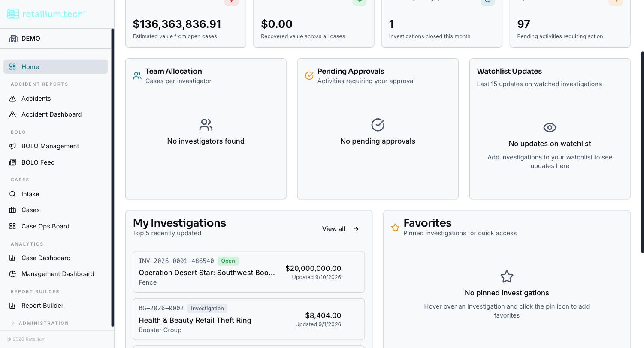The width and height of the screenshot is (644, 348).
Task: Click the © 2026 Retailium footer text
Action: click(x=27, y=339)
